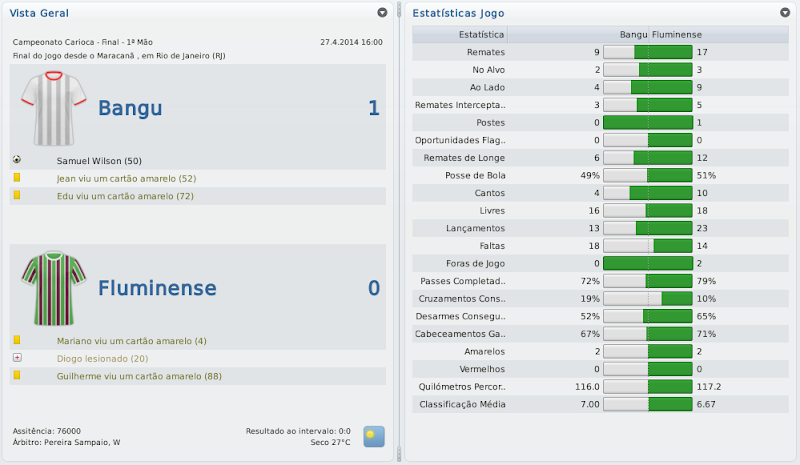Click the yellow card icon beside Guilherme
Screen dimensions: 800x465
[17, 376]
